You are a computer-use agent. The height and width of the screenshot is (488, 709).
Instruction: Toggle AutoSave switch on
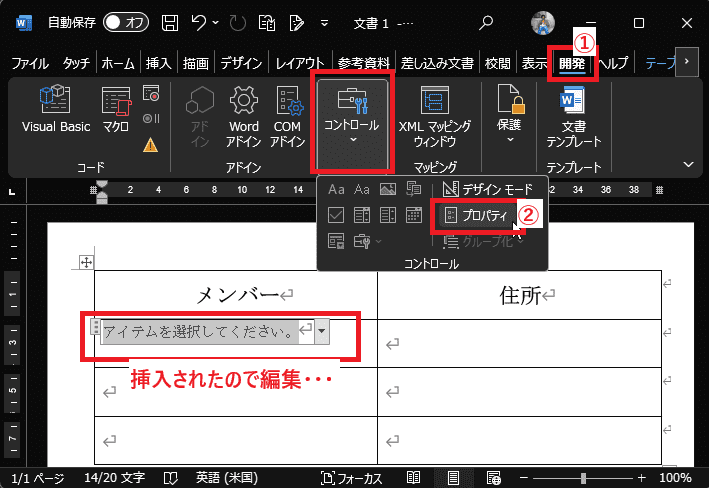coord(126,21)
